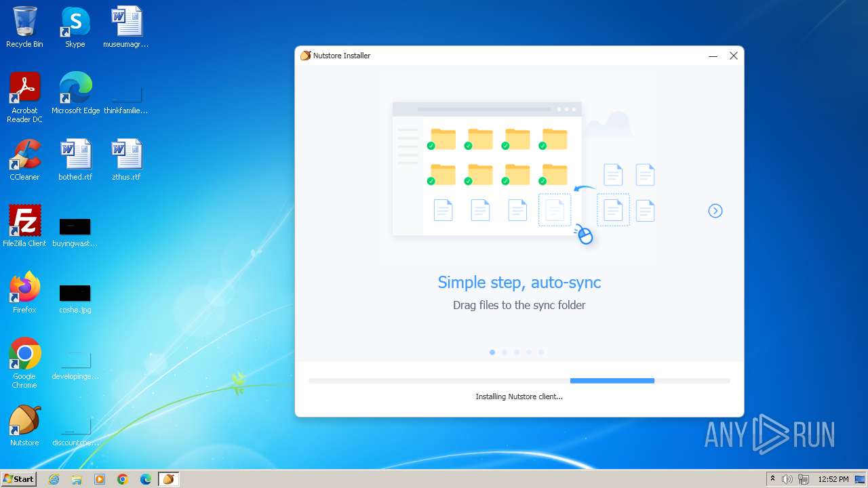Click 'Drag files to the sync folder' text

(x=519, y=305)
